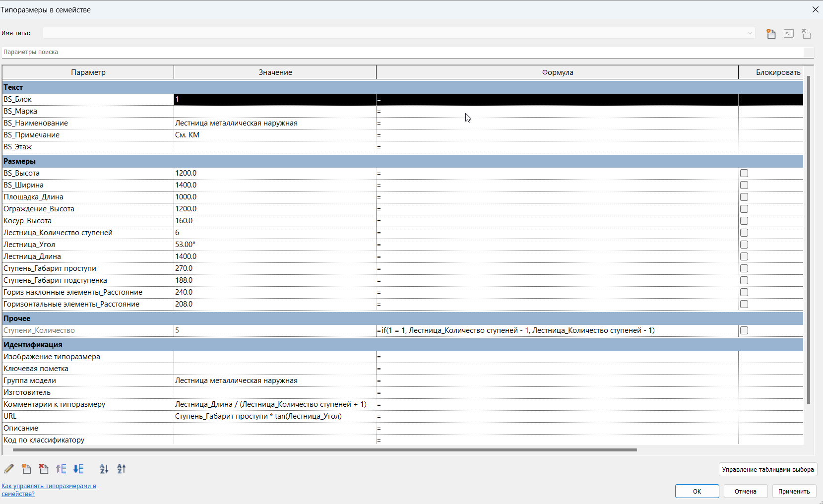823x504 pixels.
Task: Select the Ключевая пометка parameter name
Action: pos(88,369)
